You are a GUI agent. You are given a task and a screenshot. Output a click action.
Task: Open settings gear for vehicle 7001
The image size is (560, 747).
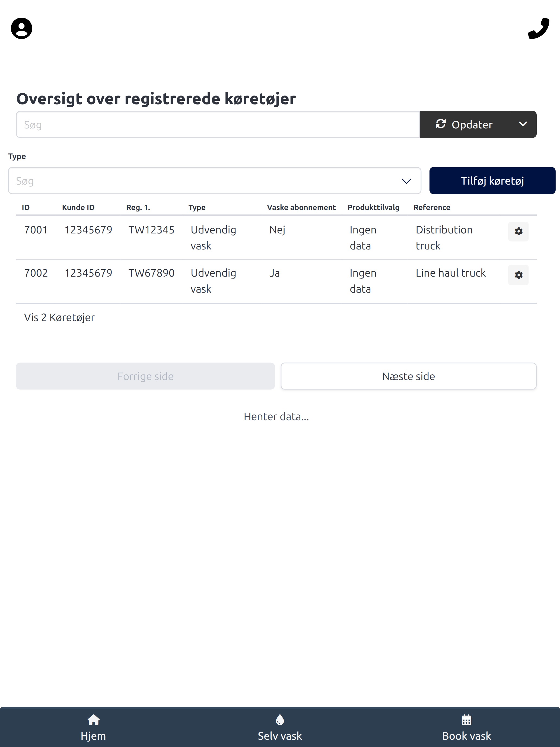[518, 231]
